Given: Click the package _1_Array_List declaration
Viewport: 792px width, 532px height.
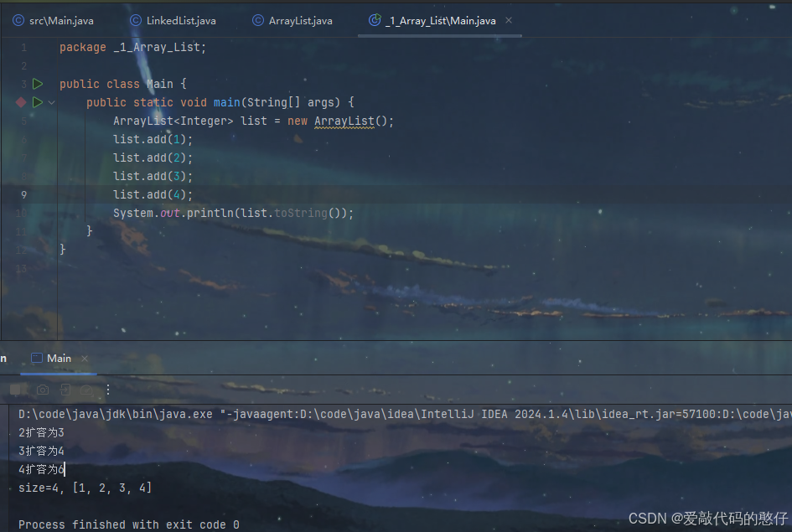Looking at the screenshot, I should 133,48.
